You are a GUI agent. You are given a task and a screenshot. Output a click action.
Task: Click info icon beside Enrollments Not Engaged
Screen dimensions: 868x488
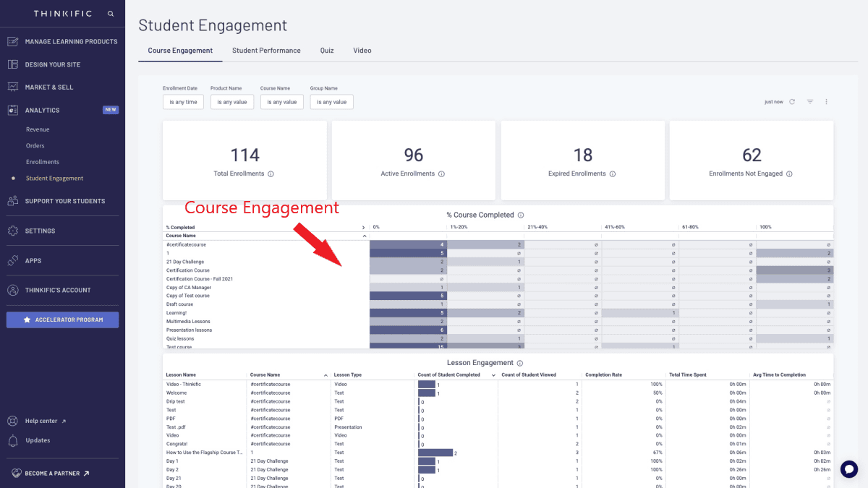point(789,174)
